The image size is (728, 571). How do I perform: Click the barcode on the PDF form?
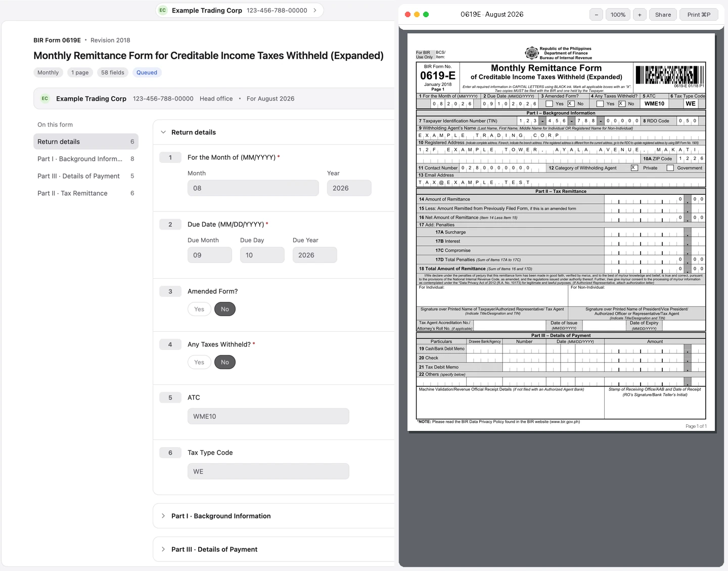669,75
